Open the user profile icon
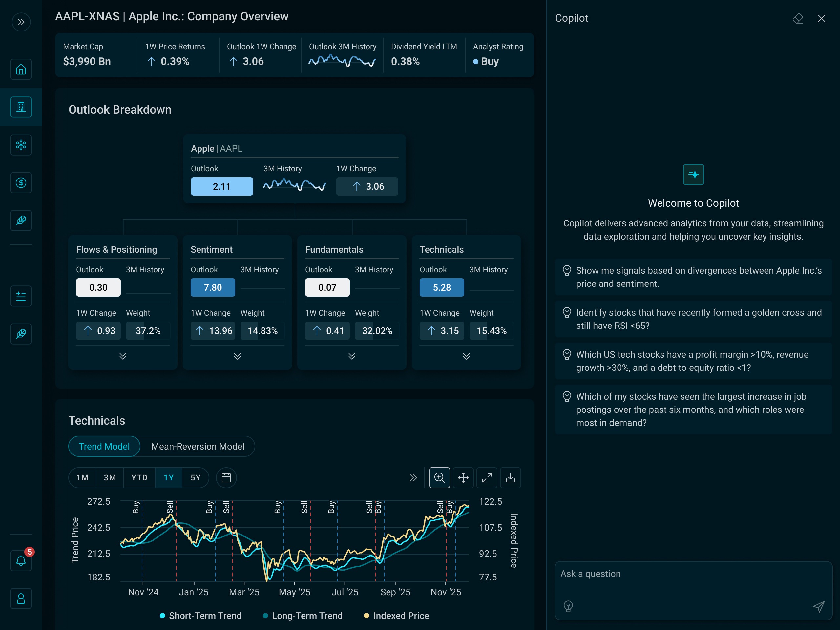This screenshot has width=840, height=630. click(21, 598)
